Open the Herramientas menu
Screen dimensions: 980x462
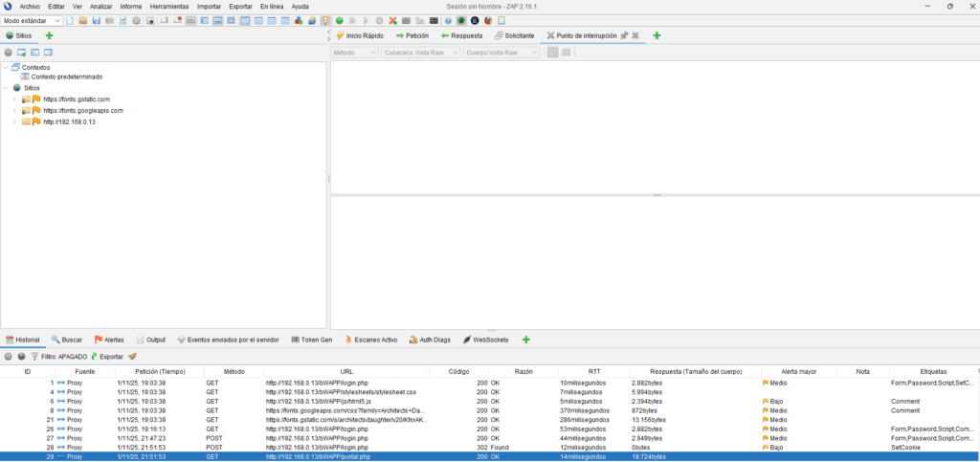coord(168,6)
